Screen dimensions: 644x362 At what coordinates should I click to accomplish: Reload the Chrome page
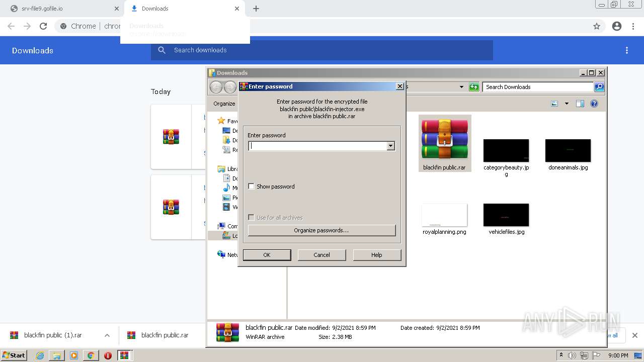point(43,26)
